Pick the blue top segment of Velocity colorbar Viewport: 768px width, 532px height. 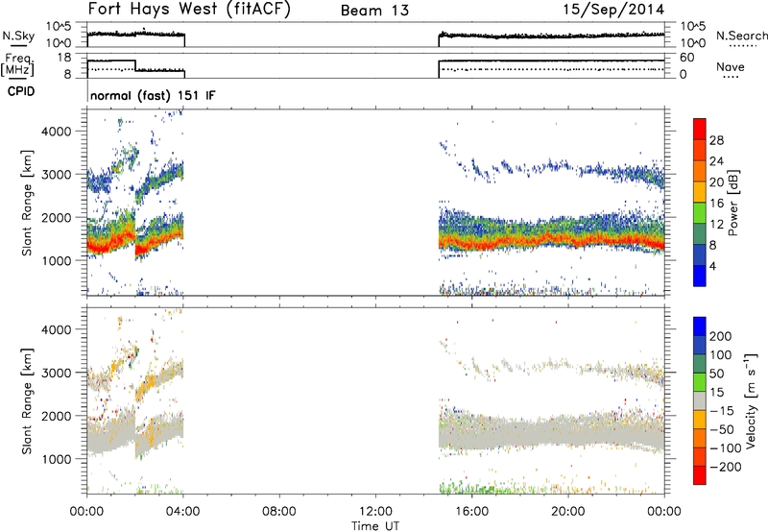pos(700,326)
